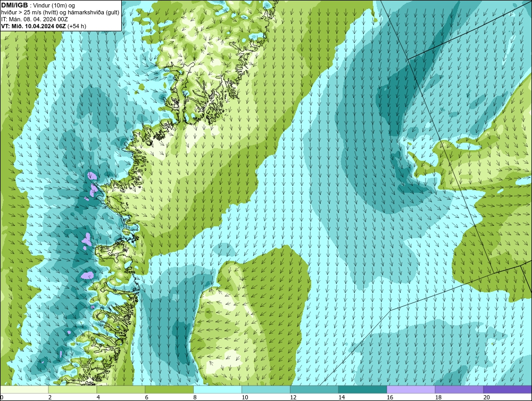The width and height of the screenshot is (532, 401).
Task: Click the 4–6 m/s green legend swatch
Action: 121,389
